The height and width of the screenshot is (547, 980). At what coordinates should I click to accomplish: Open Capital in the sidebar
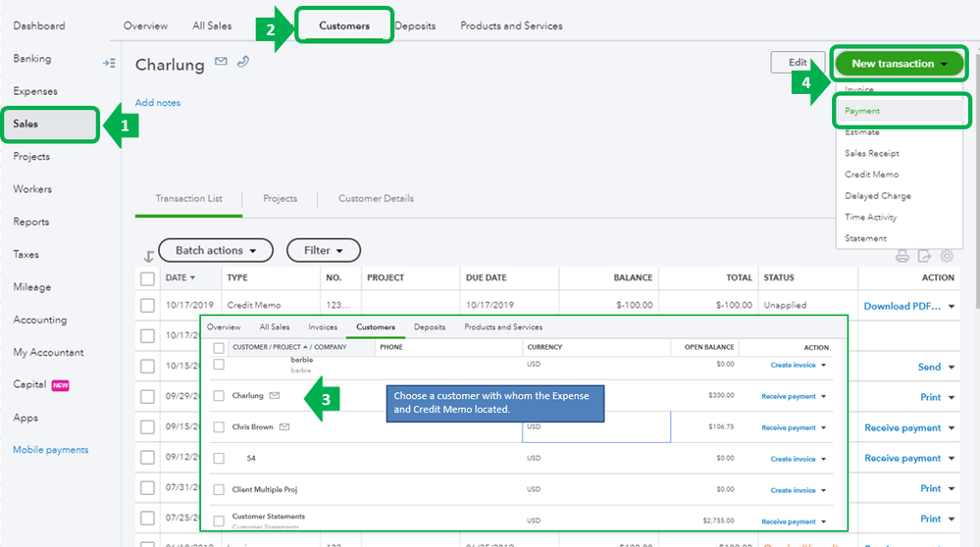click(29, 384)
